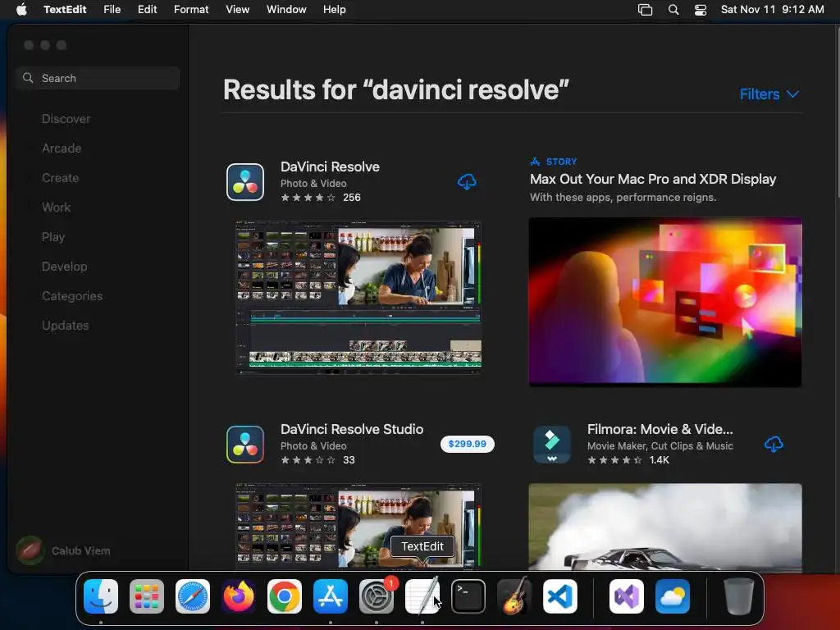This screenshot has height=630, width=840.
Task: Switch to App Store in the Dock
Action: [x=331, y=596]
